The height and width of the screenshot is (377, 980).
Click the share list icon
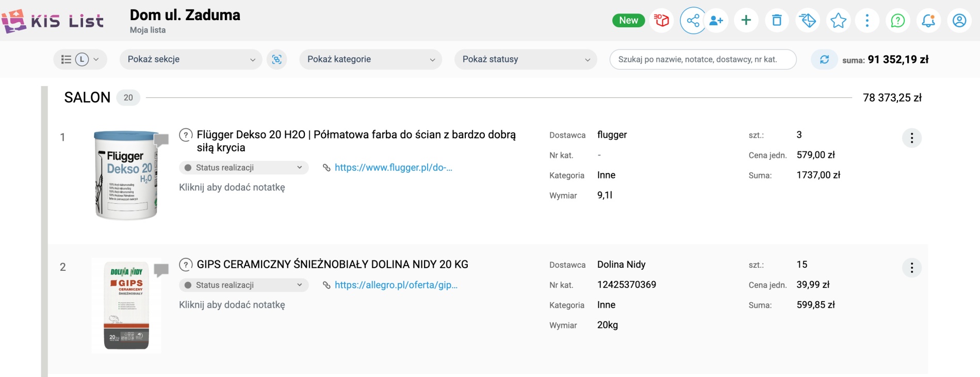point(693,21)
